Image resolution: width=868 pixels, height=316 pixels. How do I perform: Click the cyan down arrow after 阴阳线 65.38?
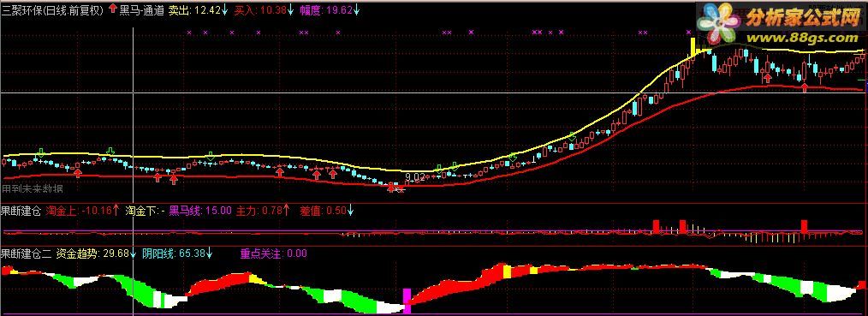[x=210, y=253]
